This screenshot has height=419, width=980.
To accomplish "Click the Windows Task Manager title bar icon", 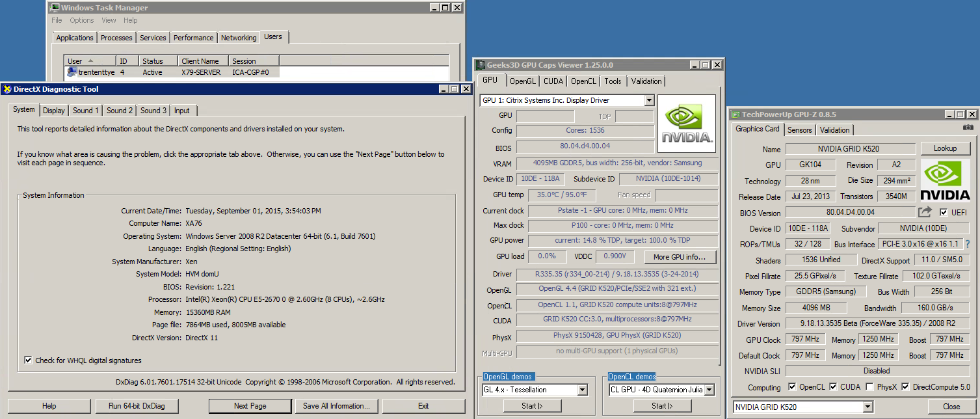I will tap(55, 8).
